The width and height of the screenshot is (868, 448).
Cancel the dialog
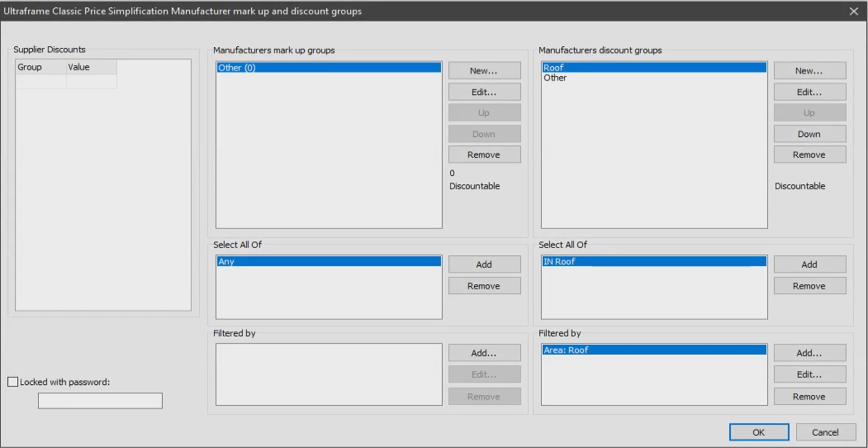(825, 432)
